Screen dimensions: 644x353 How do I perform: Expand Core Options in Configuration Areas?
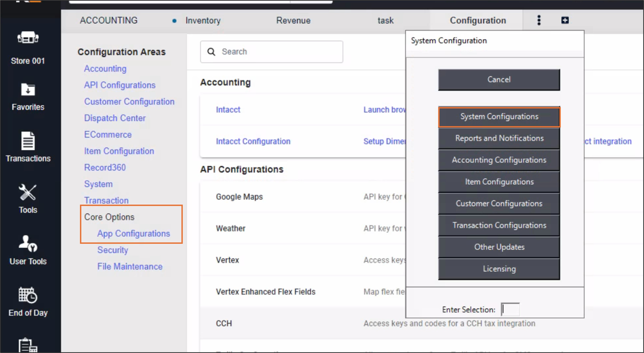pos(109,217)
